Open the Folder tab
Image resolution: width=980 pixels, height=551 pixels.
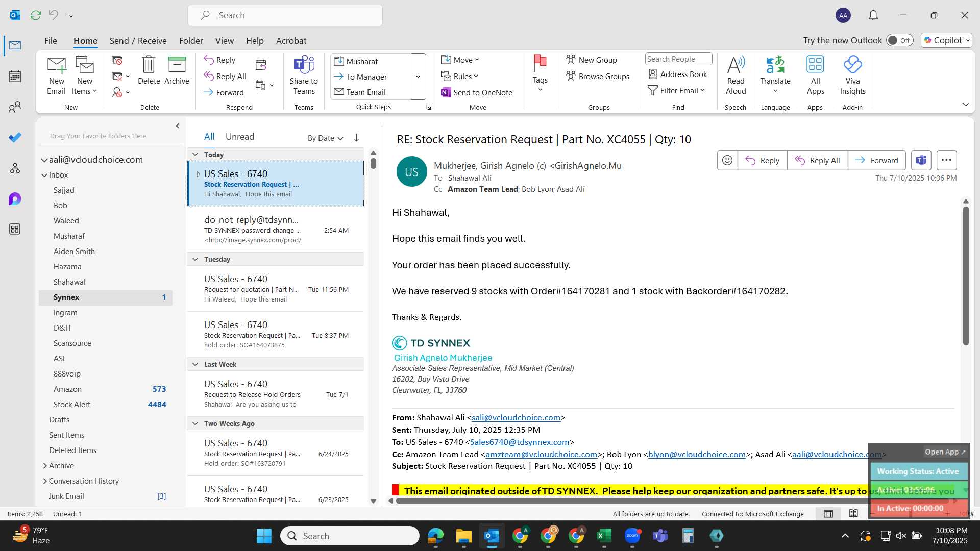(x=191, y=41)
